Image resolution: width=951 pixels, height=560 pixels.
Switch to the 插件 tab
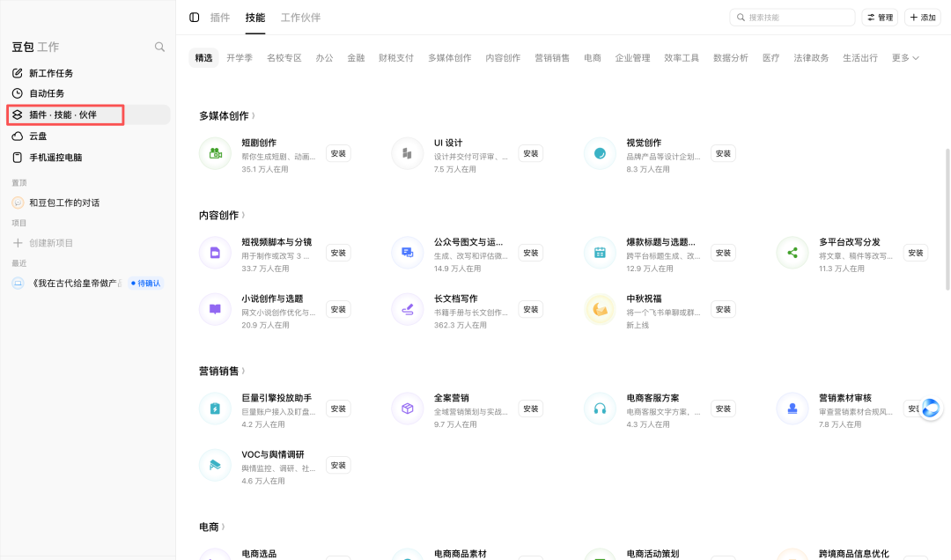point(219,18)
